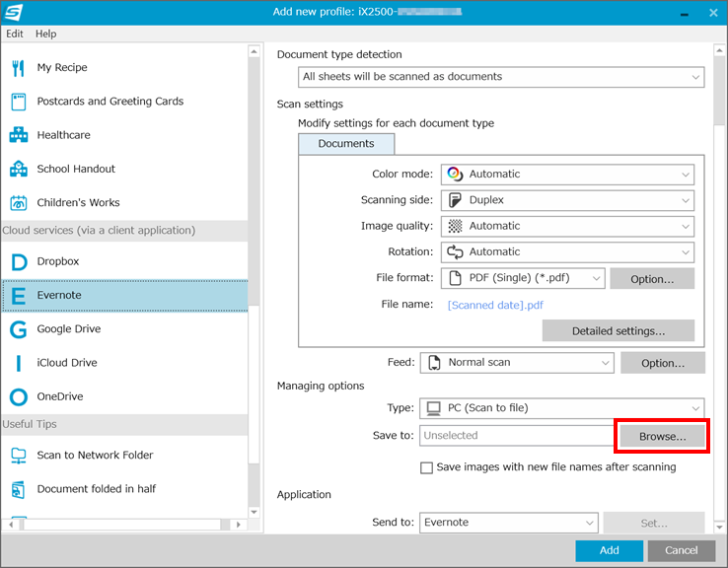The width and height of the screenshot is (728, 568).
Task: Minimize the Add new profile window
Action: (x=685, y=14)
